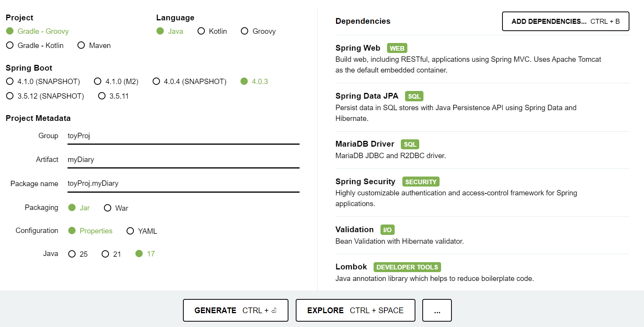Viewport: 644px width, 327px height.
Task: Choose War packaging
Action: [116, 208]
